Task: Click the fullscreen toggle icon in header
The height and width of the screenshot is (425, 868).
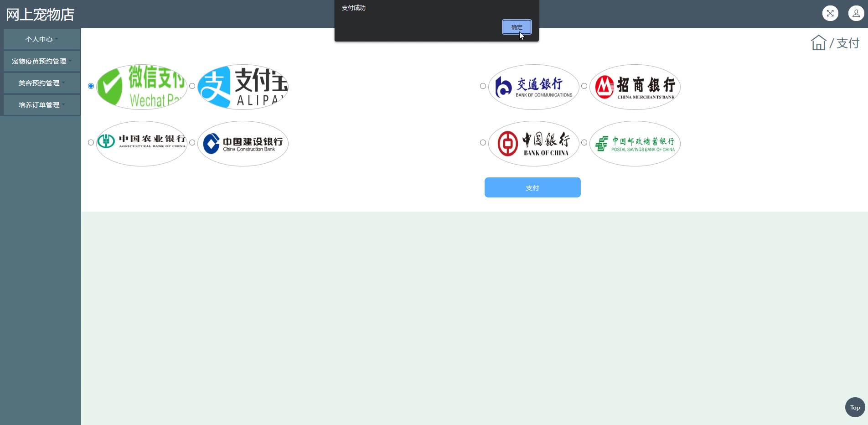Action: pyautogui.click(x=830, y=13)
